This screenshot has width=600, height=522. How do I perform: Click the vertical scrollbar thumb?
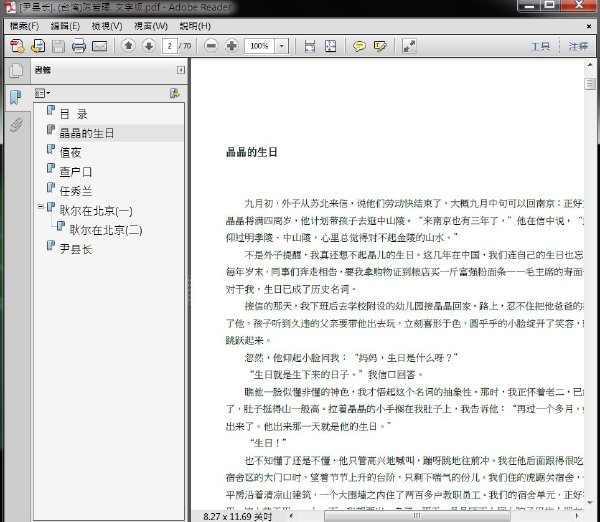pos(590,84)
